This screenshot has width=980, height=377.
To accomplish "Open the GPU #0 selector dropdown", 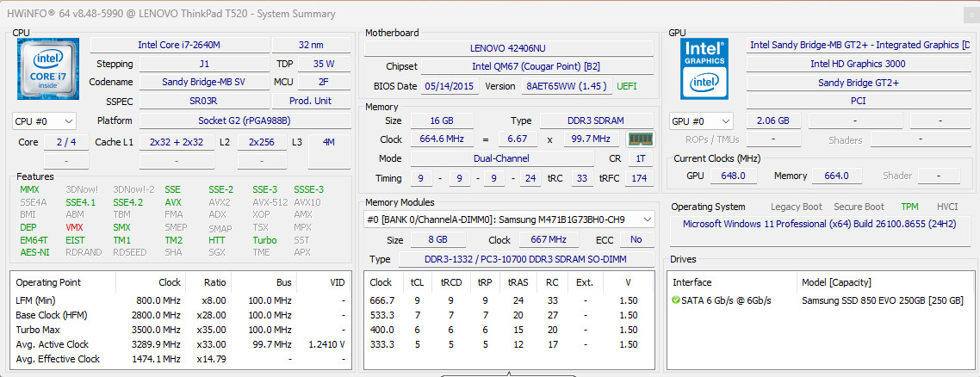I will pos(701,121).
